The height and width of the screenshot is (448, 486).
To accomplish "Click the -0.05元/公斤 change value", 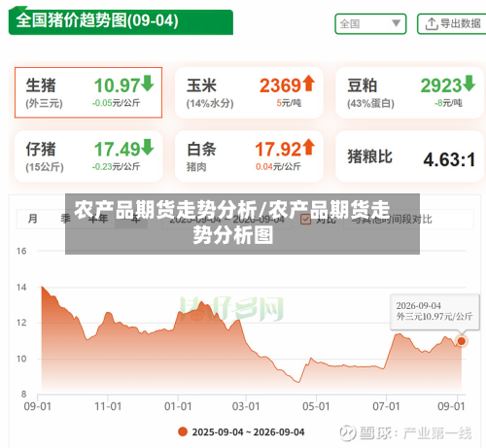I will (x=116, y=103).
